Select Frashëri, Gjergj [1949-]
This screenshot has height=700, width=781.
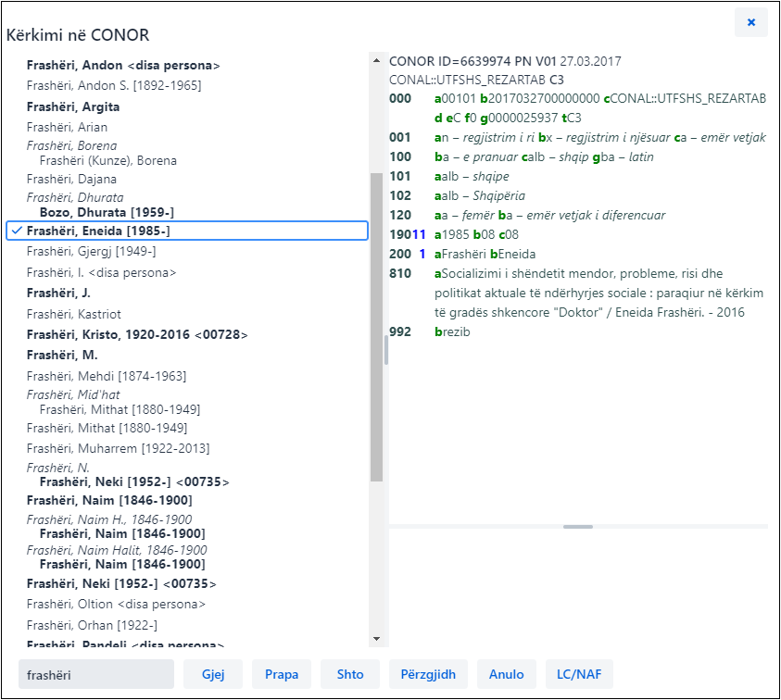91,252
